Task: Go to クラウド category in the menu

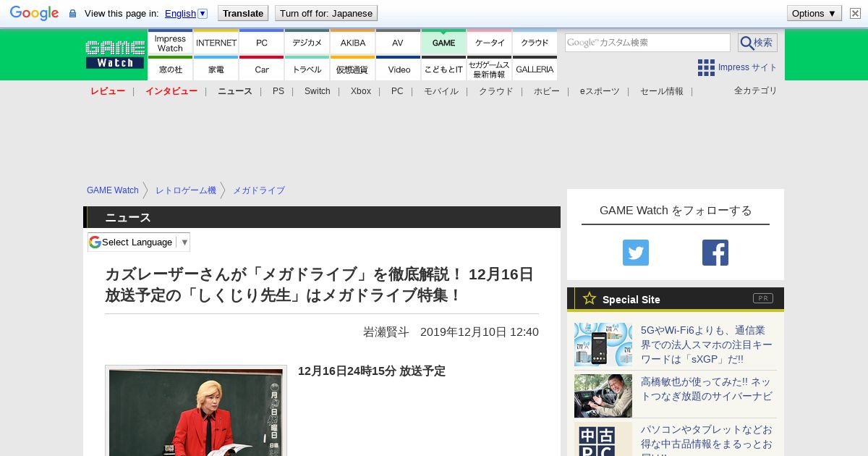Action: [x=496, y=91]
